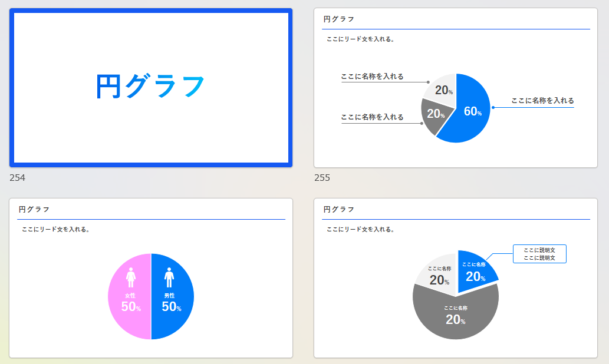Viewport: 609px width, 364px height.
Task: Click the slide number label 255
Action: [x=322, y=177]
